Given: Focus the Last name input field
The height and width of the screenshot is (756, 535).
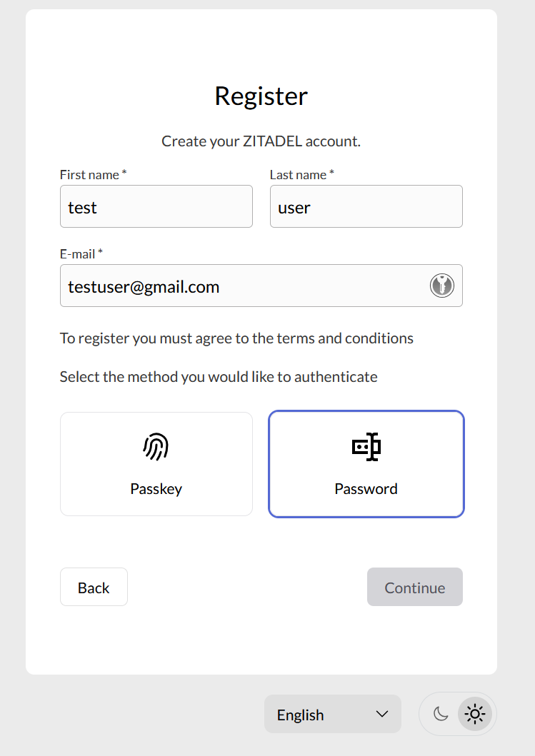Looking at the screenshot, I should point(366,206).
